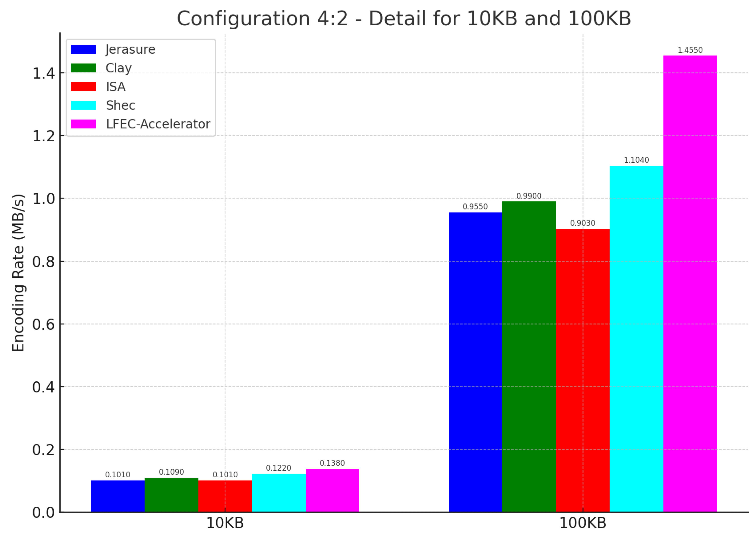Click the cyan Shec legend swatch
Viewport: 756px width, 536px height.
click(x=83, y=105)
